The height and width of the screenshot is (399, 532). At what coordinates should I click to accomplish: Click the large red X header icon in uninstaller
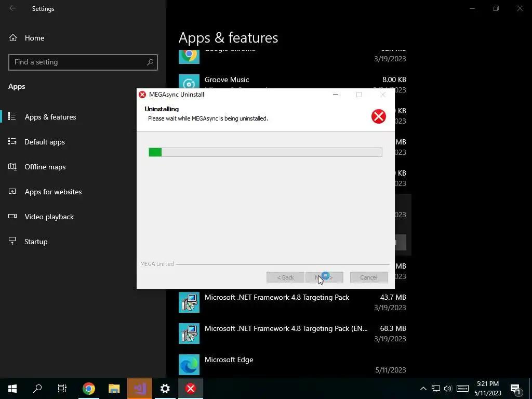click(x=379, y=117)
